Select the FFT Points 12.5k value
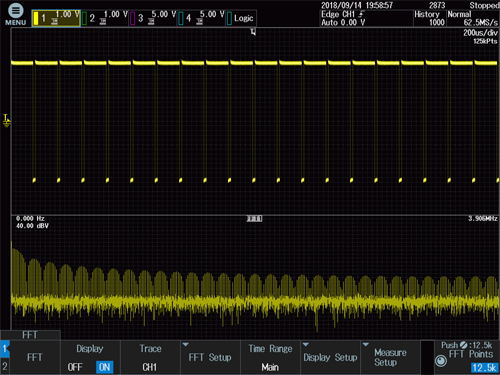The height and width of the screenshot is (375, 500). coord(484,368)
